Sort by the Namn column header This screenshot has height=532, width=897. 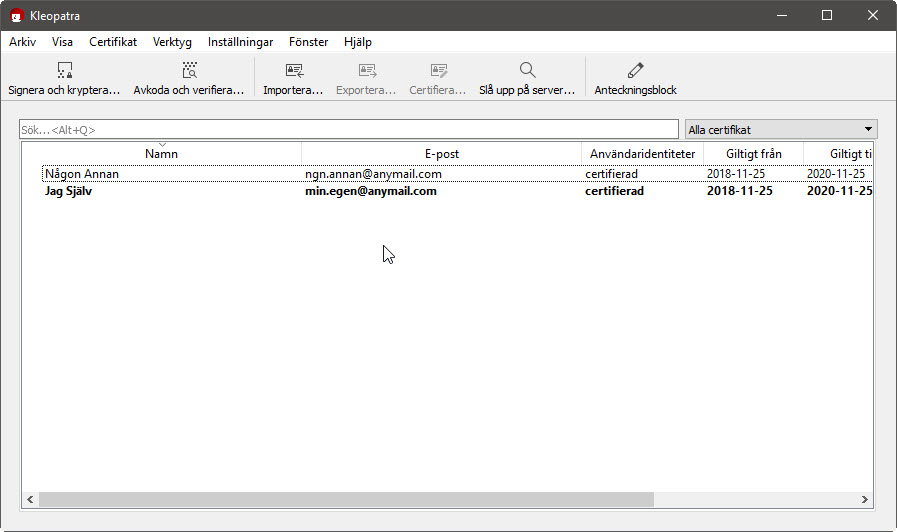click(x=162, y=154)
